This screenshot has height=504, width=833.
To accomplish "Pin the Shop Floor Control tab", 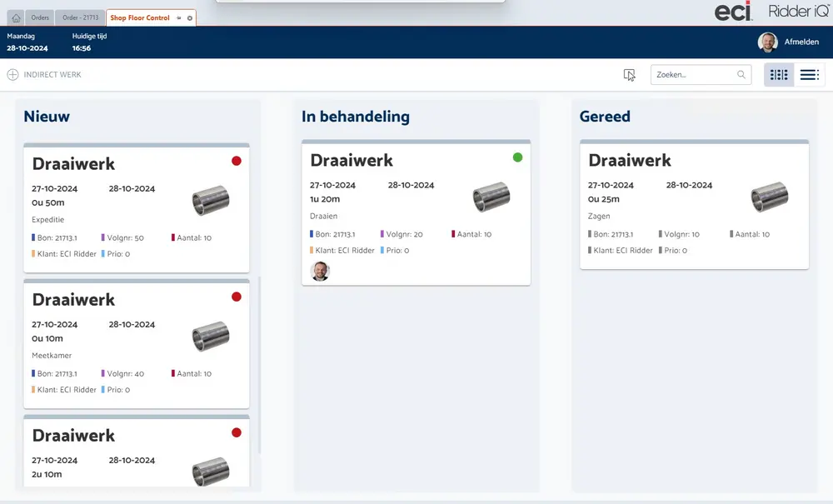I will 179,17.
